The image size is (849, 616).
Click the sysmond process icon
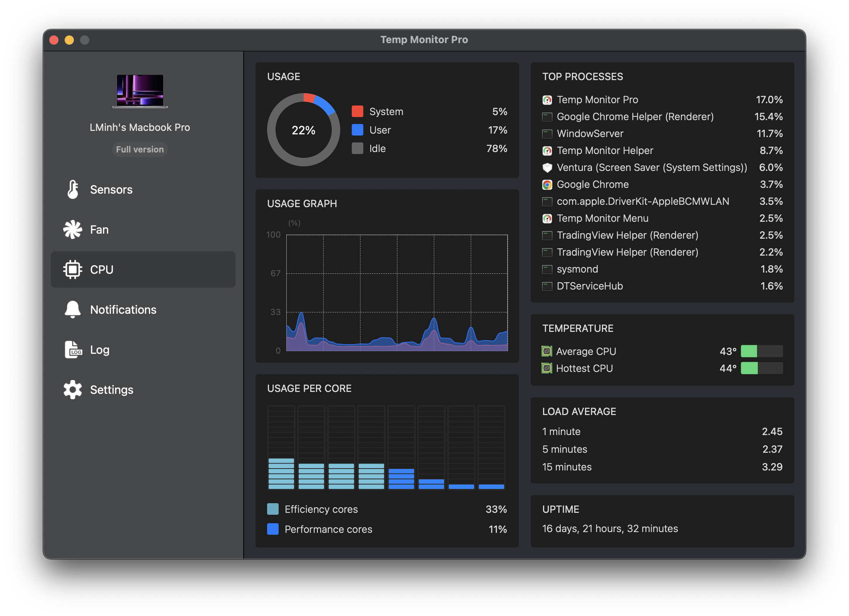tap(547, 269)
